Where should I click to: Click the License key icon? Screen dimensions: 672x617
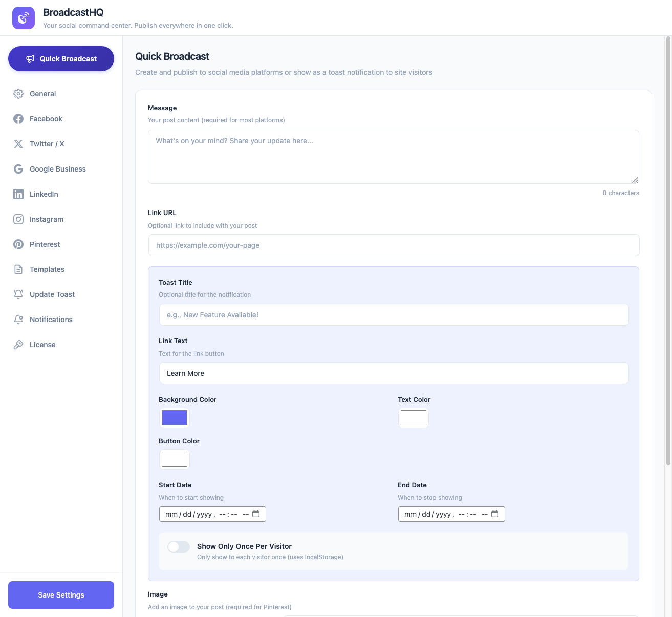(x=18, y=345)
